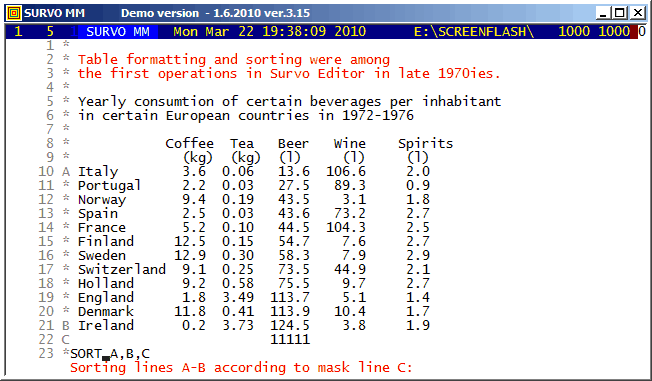Click Sweden's coffee value 12.9

(190, 255)
